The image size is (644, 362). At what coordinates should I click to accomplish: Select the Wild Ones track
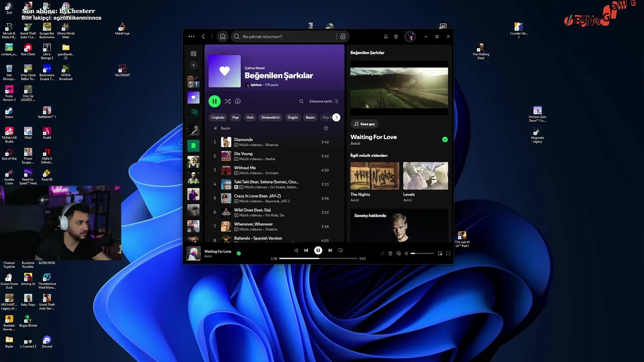coord(274,213)
